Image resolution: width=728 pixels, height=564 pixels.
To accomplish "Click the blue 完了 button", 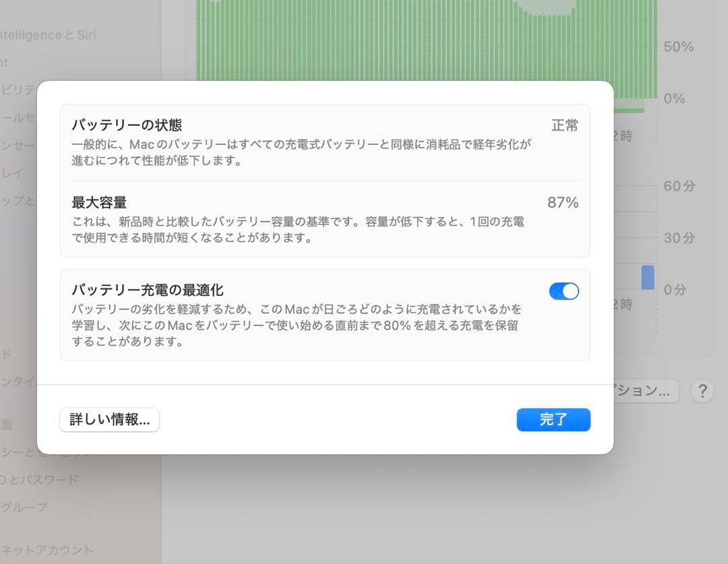I will [553, 420].
